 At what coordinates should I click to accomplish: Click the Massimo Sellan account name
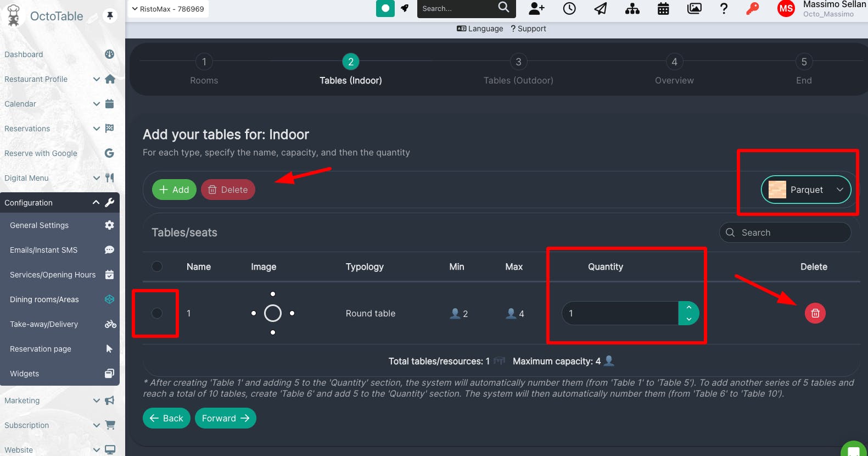[835, 4]
